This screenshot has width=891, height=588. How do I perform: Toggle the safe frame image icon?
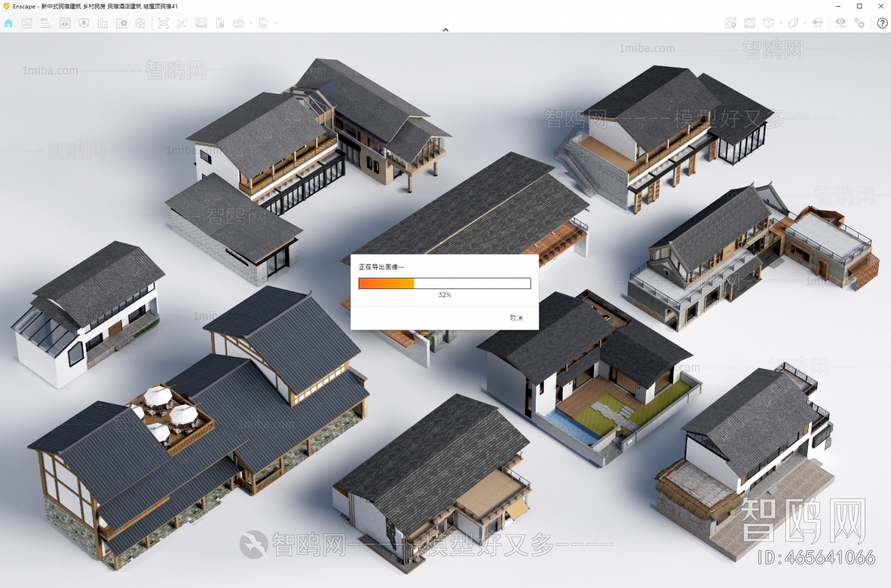[749, 23]
